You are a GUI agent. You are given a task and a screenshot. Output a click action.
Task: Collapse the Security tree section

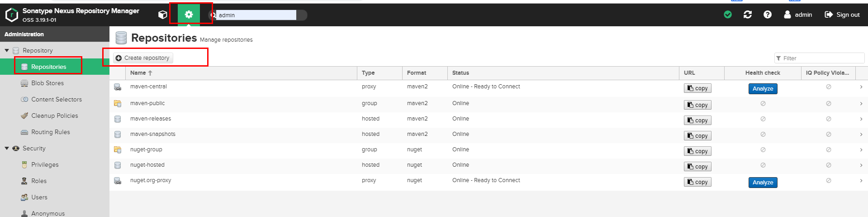[x=7, y=148]
